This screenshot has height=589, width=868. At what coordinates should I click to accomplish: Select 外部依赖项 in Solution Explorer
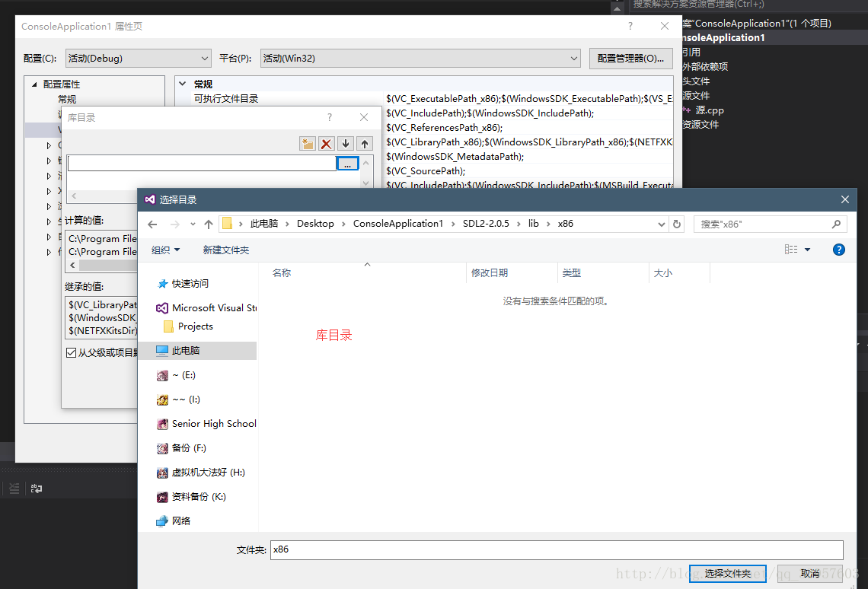(x=705, y=66)
